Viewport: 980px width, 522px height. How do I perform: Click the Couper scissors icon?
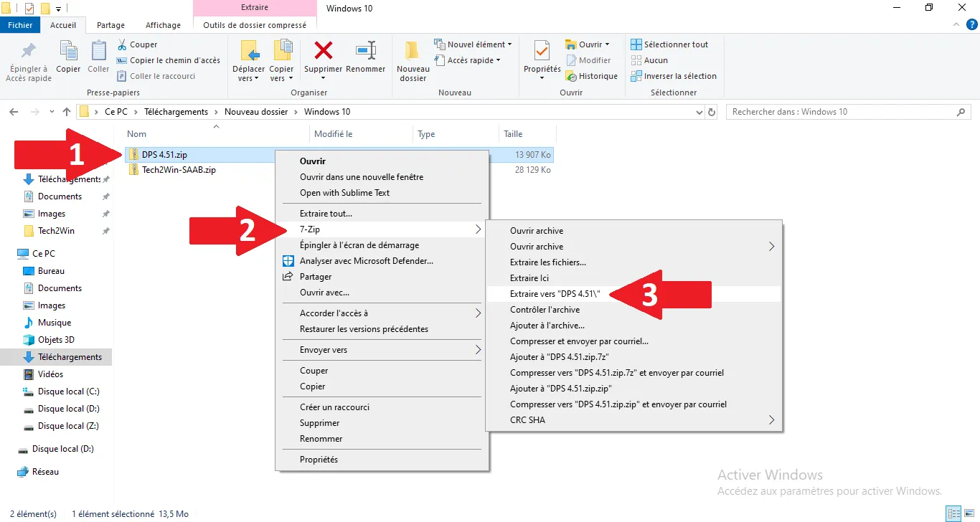[122, 44]
